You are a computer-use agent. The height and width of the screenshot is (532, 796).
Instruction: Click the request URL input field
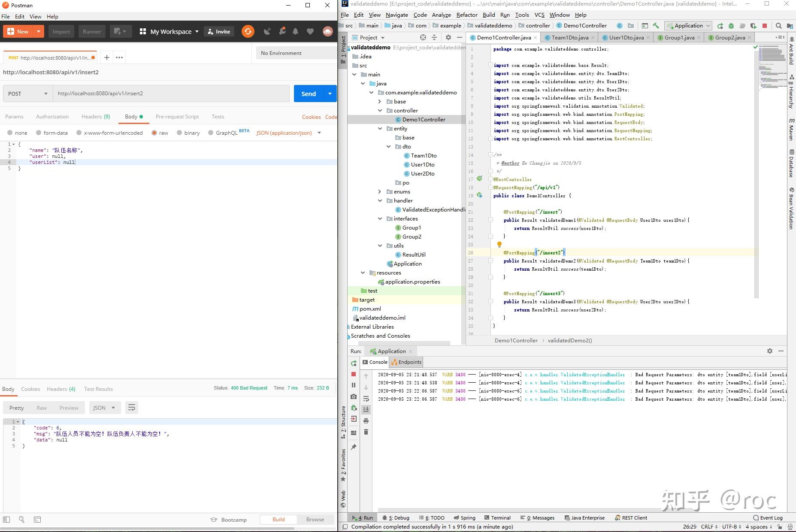click(x=172, y=94)
